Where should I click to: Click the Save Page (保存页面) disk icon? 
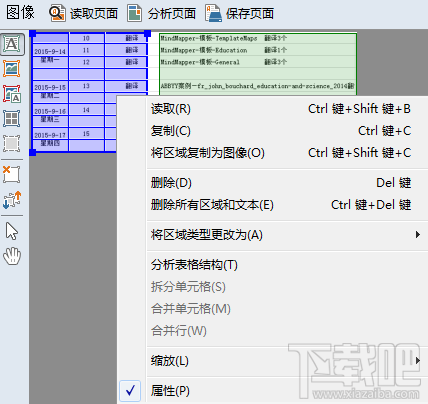point(213,13)
